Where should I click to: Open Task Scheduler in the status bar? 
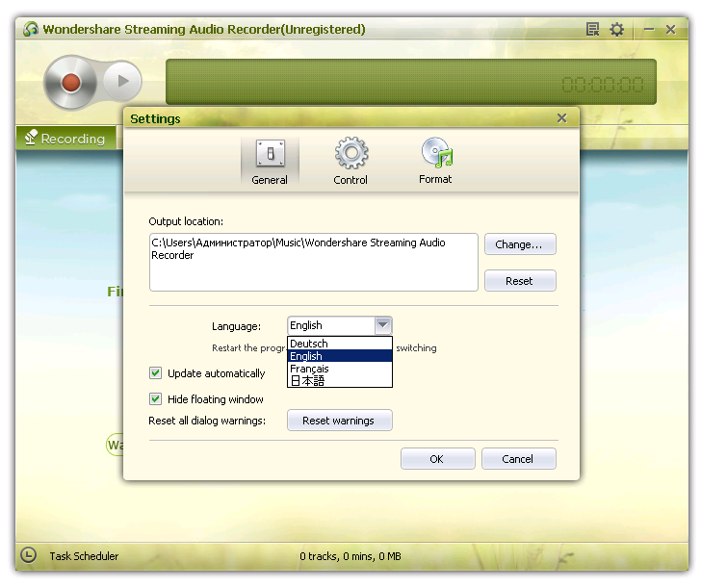pyautogui.click(x=84, y=556)
